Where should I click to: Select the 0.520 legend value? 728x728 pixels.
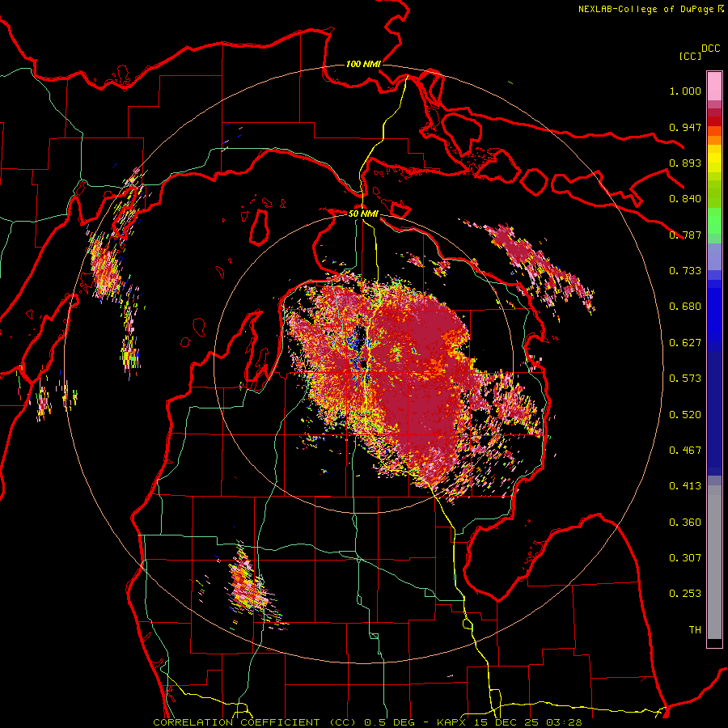[x=685, y=415]
